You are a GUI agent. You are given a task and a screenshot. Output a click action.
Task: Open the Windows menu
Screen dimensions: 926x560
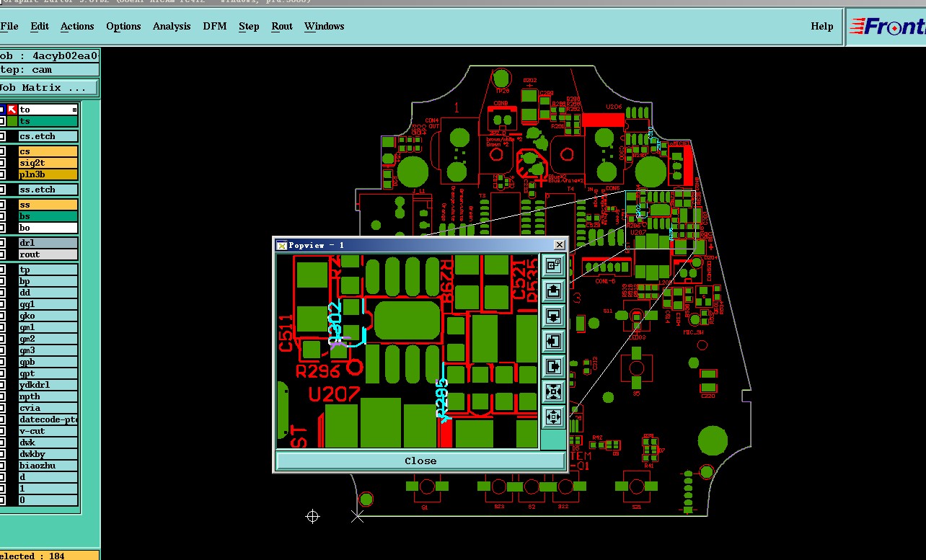324,26
